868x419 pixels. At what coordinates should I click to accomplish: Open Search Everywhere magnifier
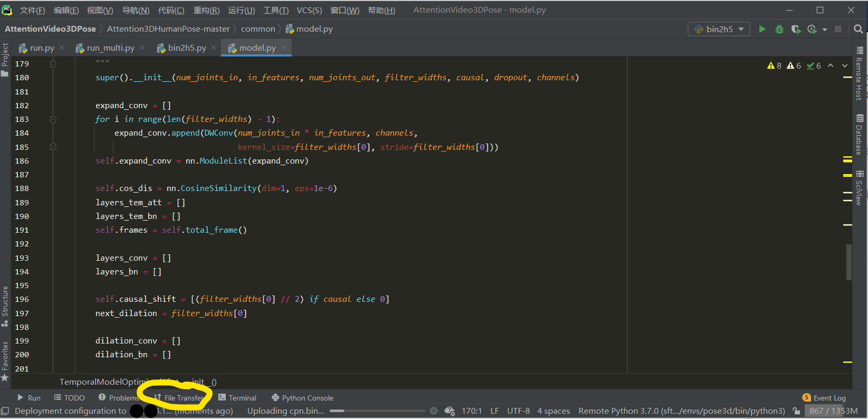pos(859,29)
